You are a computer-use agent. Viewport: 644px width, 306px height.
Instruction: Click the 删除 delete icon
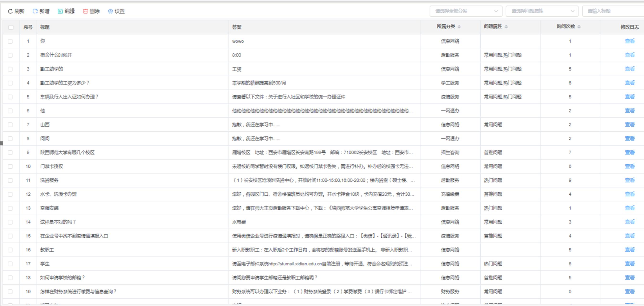click(85, 11)
